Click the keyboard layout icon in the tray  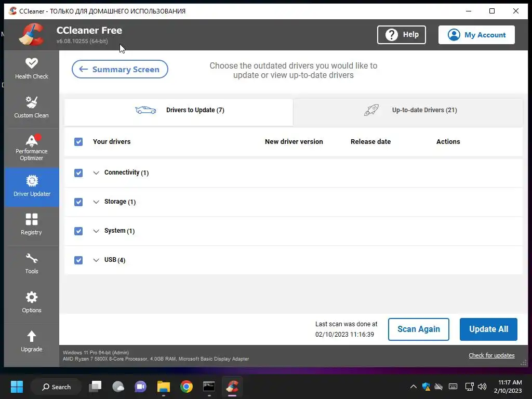(453, 387)
